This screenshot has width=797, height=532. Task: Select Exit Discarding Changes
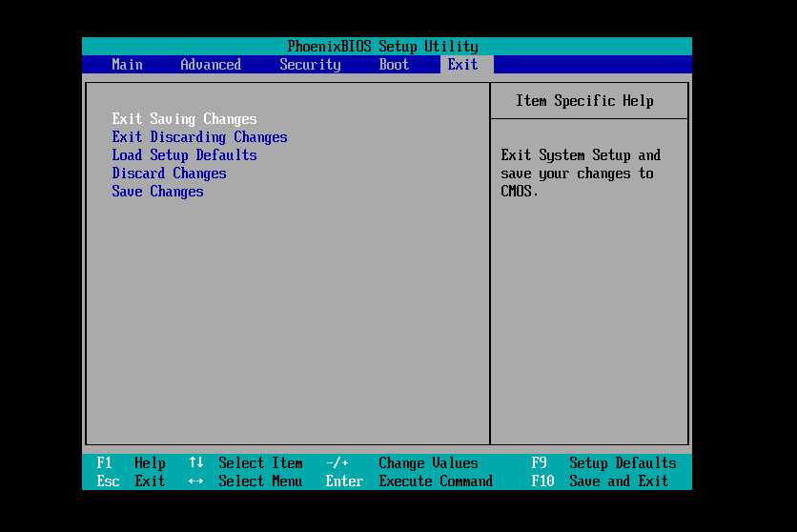pyautogui.click(x=200, y=137)
